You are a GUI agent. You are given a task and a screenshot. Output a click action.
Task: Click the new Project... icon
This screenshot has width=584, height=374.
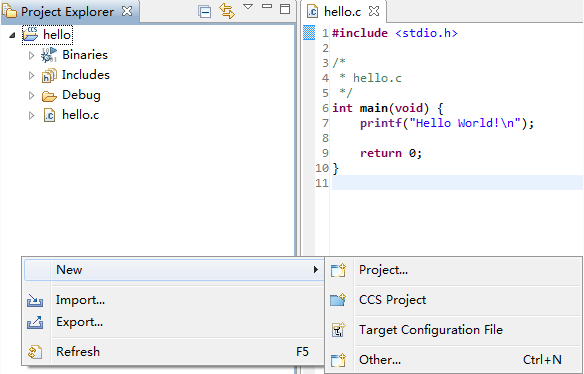(338, 270)
